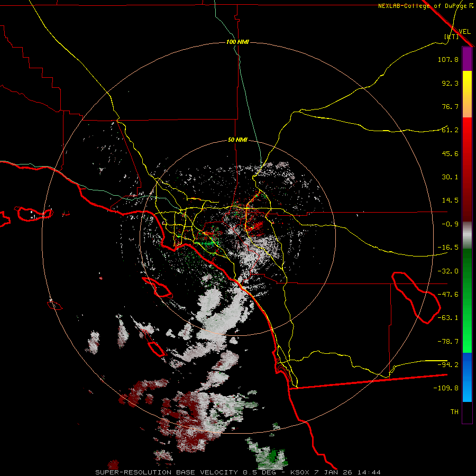Screen dimensions: 476x476
Task: Select the red segment of the color scale
Action: click(467, 169)
